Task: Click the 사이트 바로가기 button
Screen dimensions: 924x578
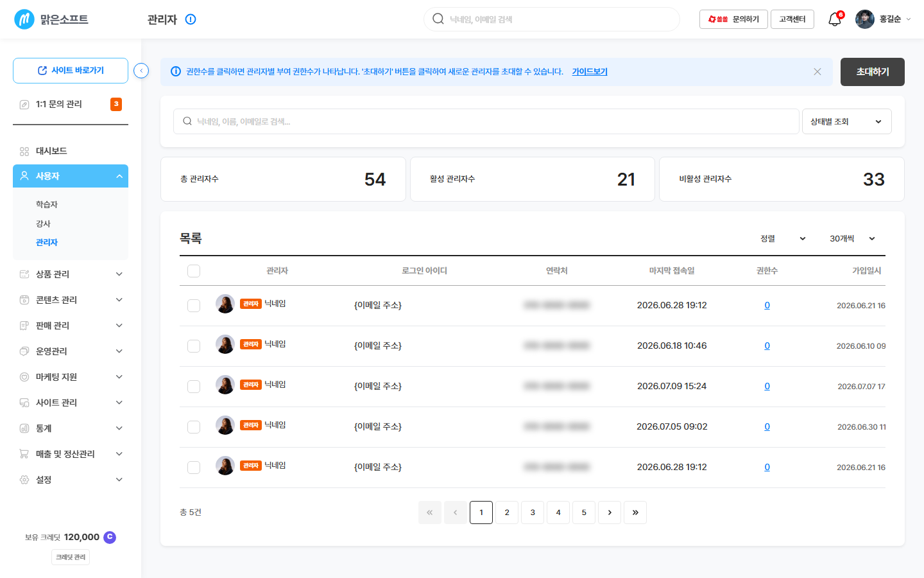Action: click(x=71, y=71)
